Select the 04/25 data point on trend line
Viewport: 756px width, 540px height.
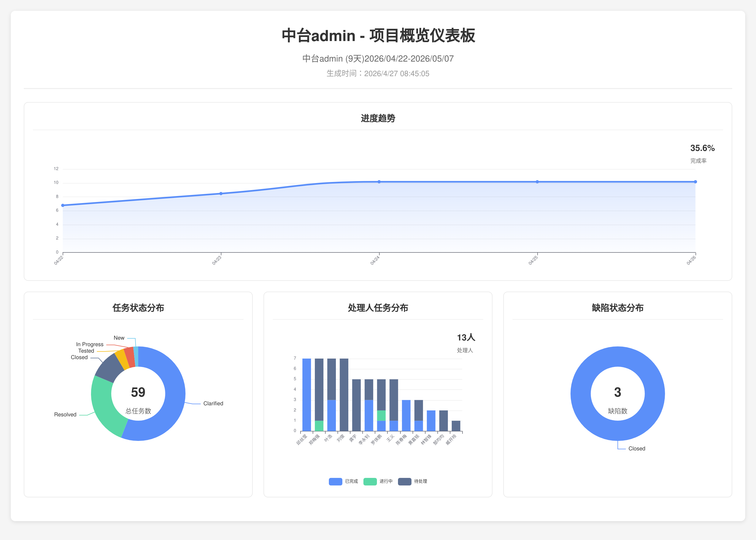tap(537, 182)
